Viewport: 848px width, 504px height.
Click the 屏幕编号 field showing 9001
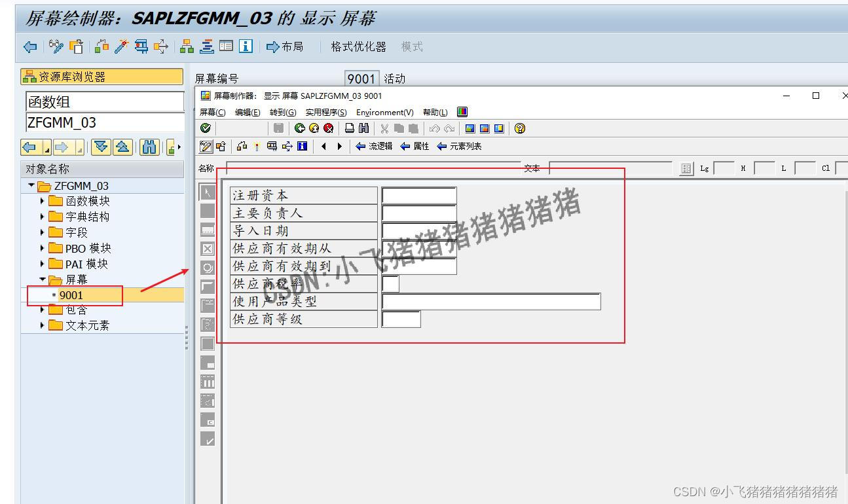click(x=361, y=79)
